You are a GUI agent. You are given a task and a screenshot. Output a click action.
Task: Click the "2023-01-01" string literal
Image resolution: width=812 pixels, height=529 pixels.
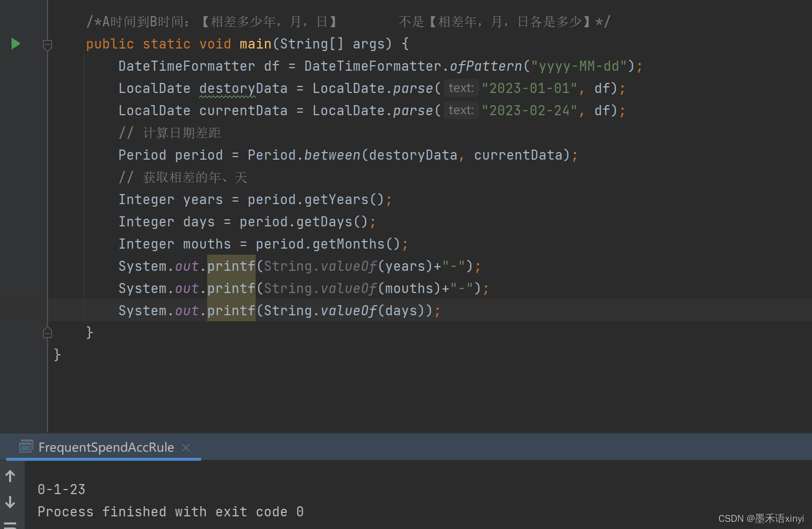pyautogui.click(x=530, y=88)
